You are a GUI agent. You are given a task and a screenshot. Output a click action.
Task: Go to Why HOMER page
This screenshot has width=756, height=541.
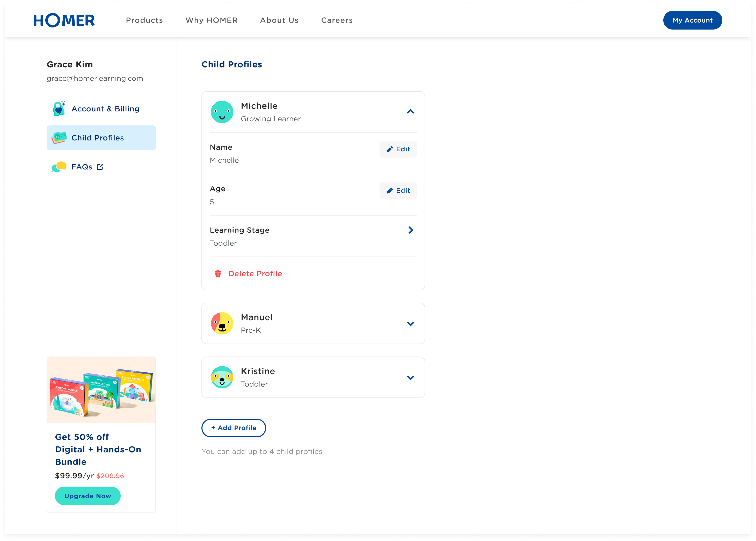pos(212,20)
